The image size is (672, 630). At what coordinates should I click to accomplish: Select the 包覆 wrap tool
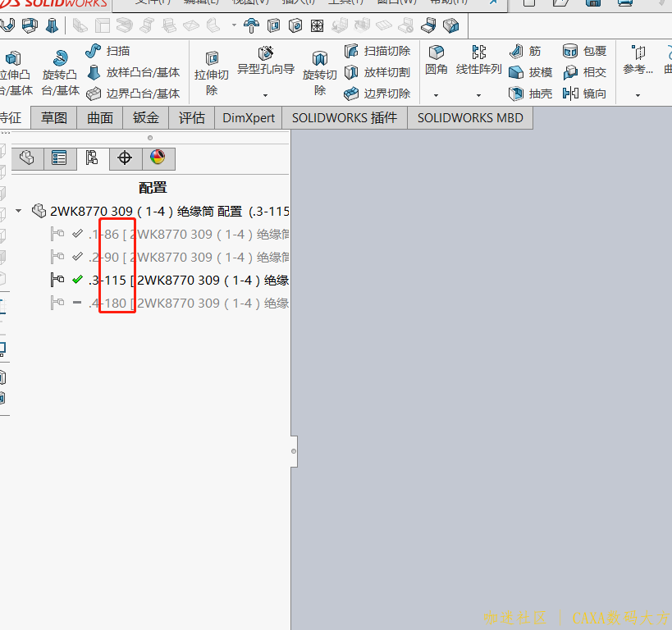[584, 51]
